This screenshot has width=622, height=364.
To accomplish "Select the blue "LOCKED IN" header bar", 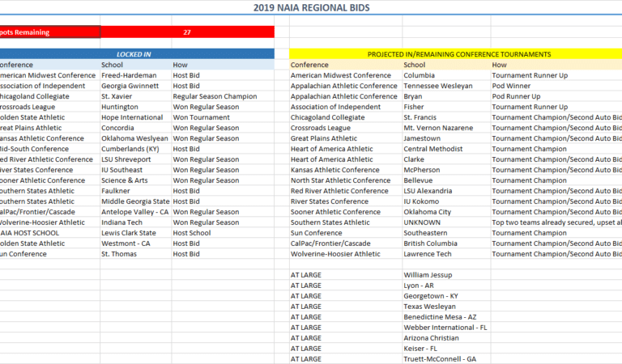I will [134, 54].
